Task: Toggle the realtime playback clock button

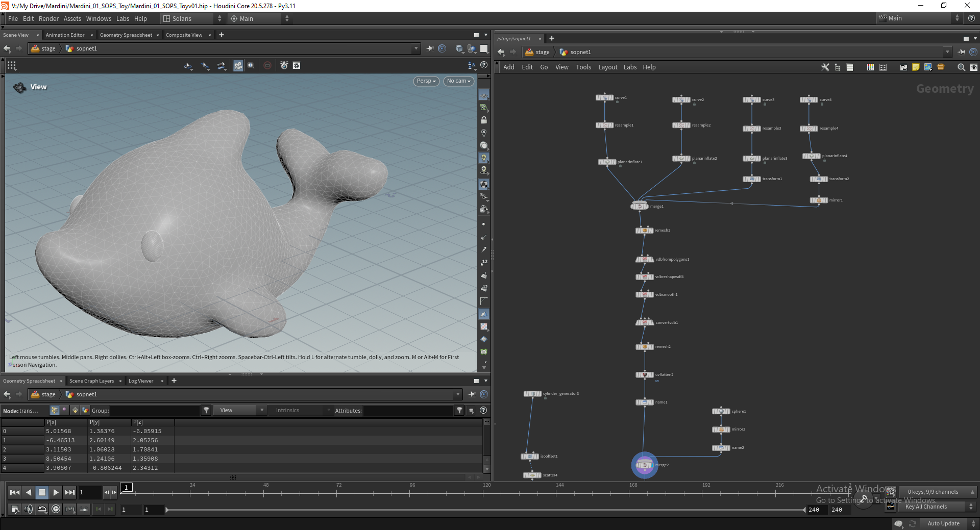Action: 56,509
